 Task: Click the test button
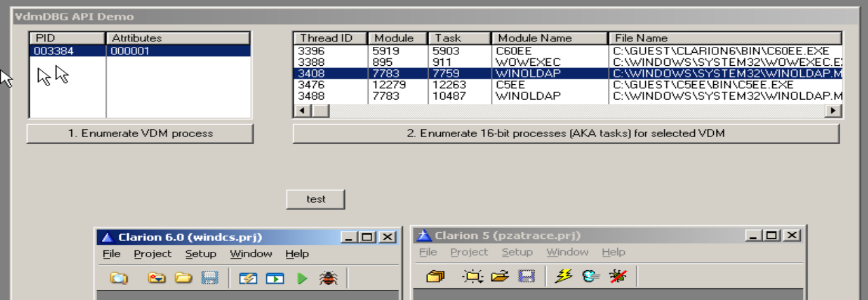point(316,200)
